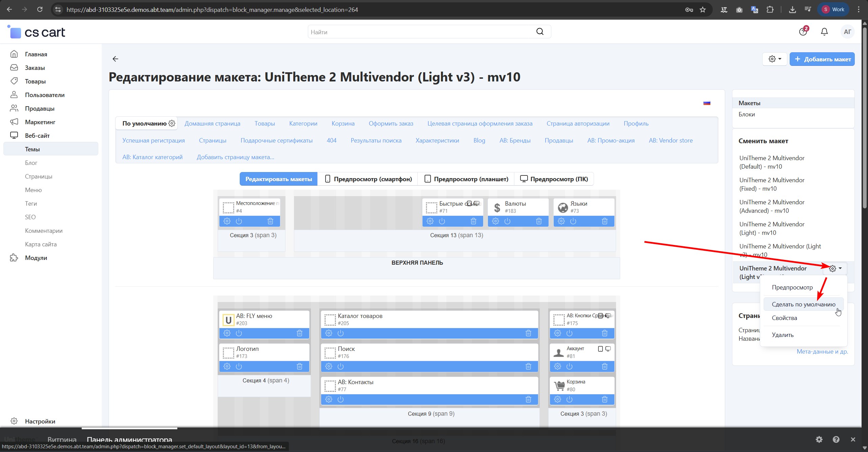Open settings of Валюты block

pyautogui.click(x=495, y=221)
